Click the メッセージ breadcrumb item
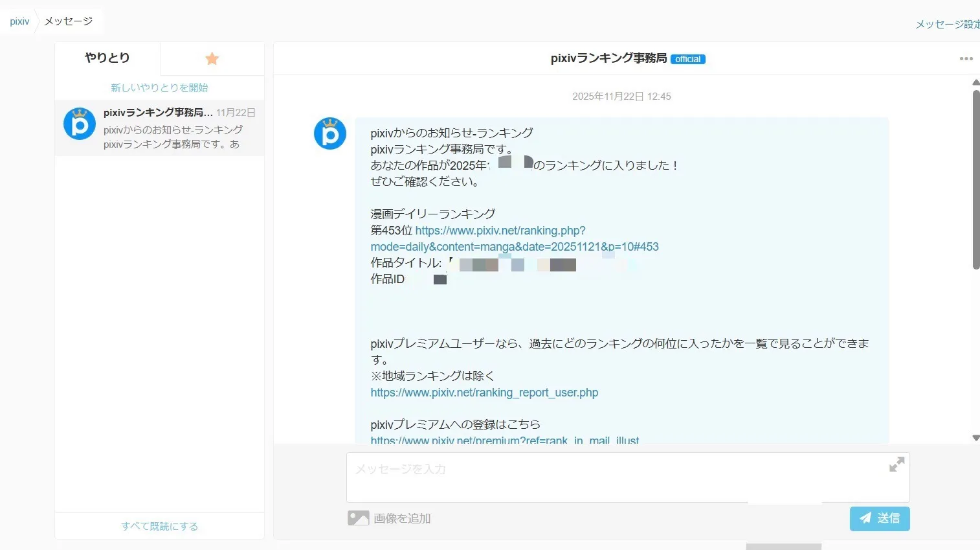Screen dimensions: 980x550 tap(69, 21)
